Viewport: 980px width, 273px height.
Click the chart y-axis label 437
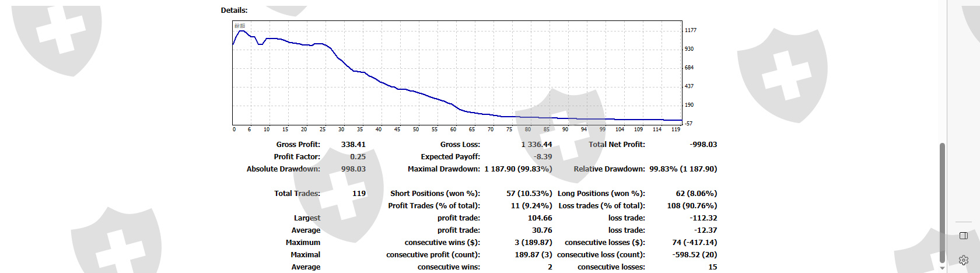point(689,86)
